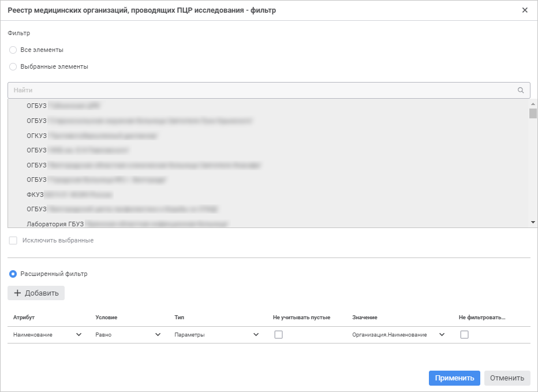This screenshot has height=392, width=538.
Task: Open the Тип "Параметры" dropdown
Action: 256,335
